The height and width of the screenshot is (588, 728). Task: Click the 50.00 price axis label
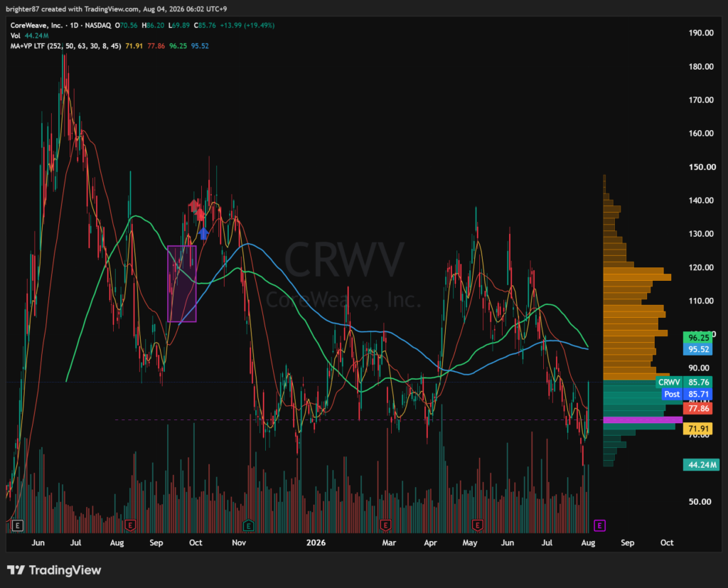[700, 502]
